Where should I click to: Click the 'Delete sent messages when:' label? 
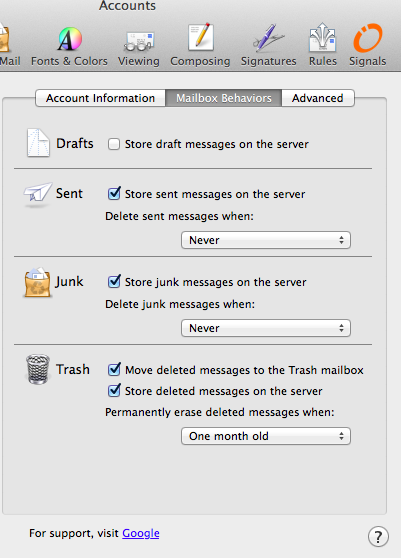click(179, 216)
